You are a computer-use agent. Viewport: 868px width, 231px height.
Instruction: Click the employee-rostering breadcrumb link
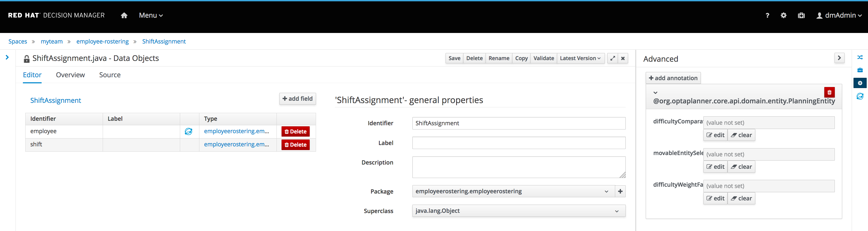(x=102, y=41)
